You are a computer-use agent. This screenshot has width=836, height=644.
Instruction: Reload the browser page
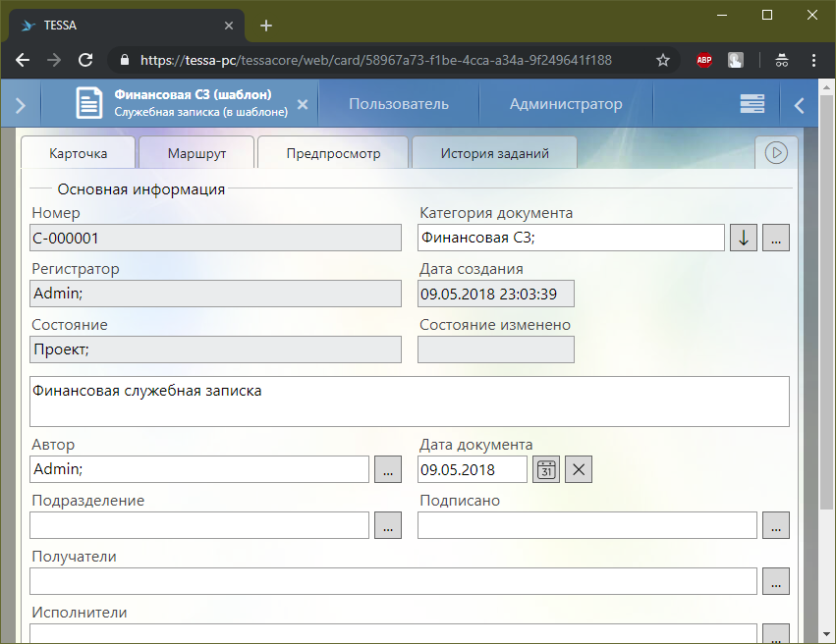click(x=85, y=60)
